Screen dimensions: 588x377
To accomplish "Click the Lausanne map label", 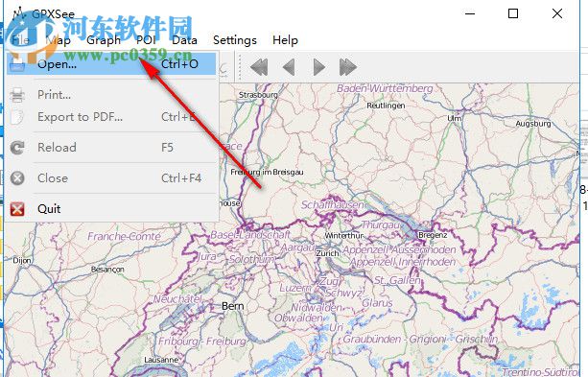I will pyautogui.click(x=161, y=360).
